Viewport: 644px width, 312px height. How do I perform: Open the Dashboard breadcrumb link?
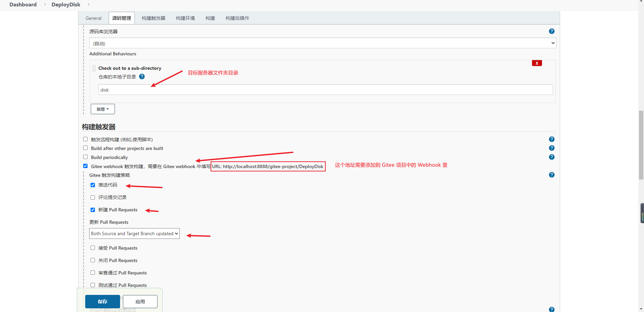[22, 4]
